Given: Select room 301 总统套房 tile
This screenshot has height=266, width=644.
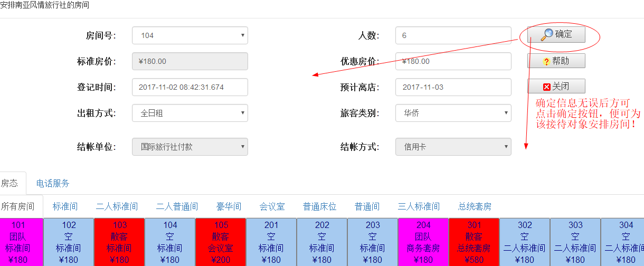Looking at the screenshot, I should [475, 242].
